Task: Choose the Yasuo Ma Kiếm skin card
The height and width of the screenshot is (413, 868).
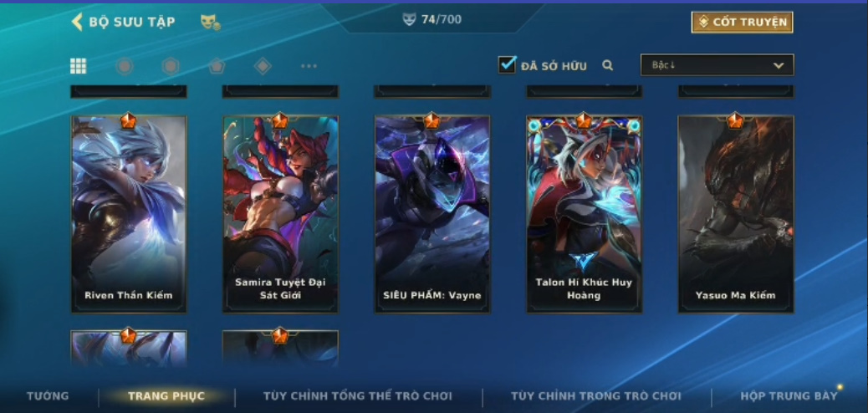Action: coord(736,214)
